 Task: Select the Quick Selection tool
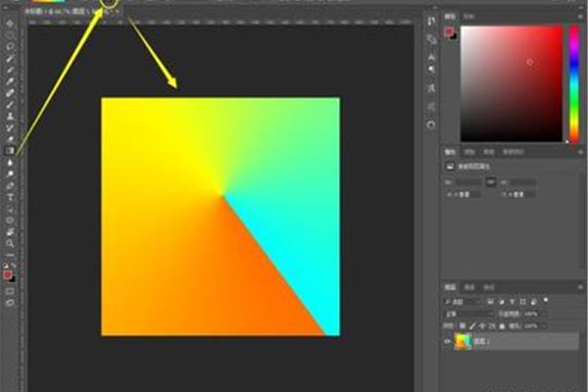[x=10, y=58]
